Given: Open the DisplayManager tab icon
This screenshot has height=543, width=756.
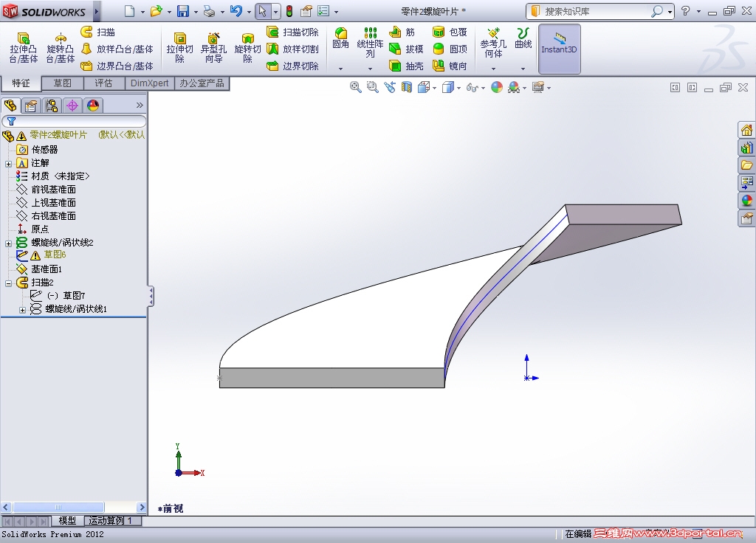Looking at the screenshot, I should (93, 106).
